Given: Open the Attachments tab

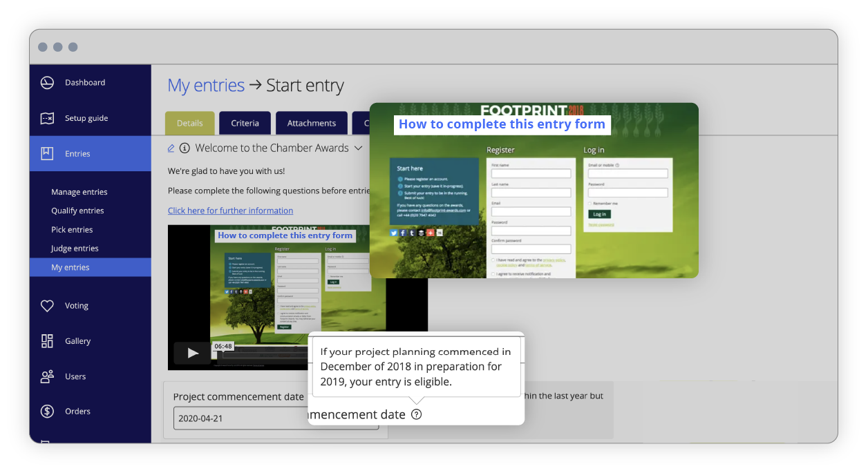Looking at the screenshot, I should (312, 123).
